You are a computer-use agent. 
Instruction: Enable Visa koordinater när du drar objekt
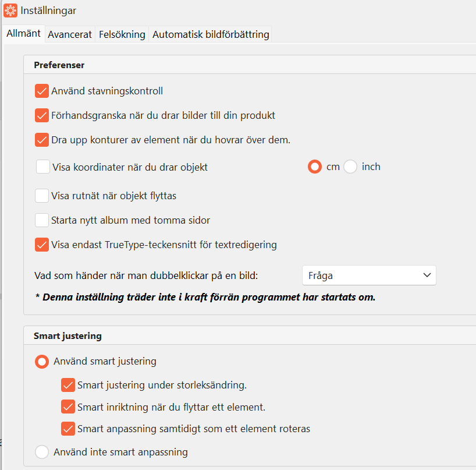click(41, 166)
